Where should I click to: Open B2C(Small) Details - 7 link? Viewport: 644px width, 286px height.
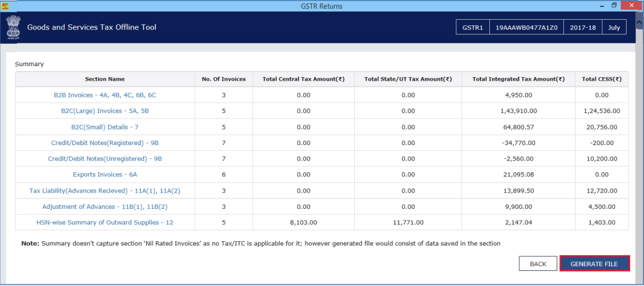(x=105, y=127)
